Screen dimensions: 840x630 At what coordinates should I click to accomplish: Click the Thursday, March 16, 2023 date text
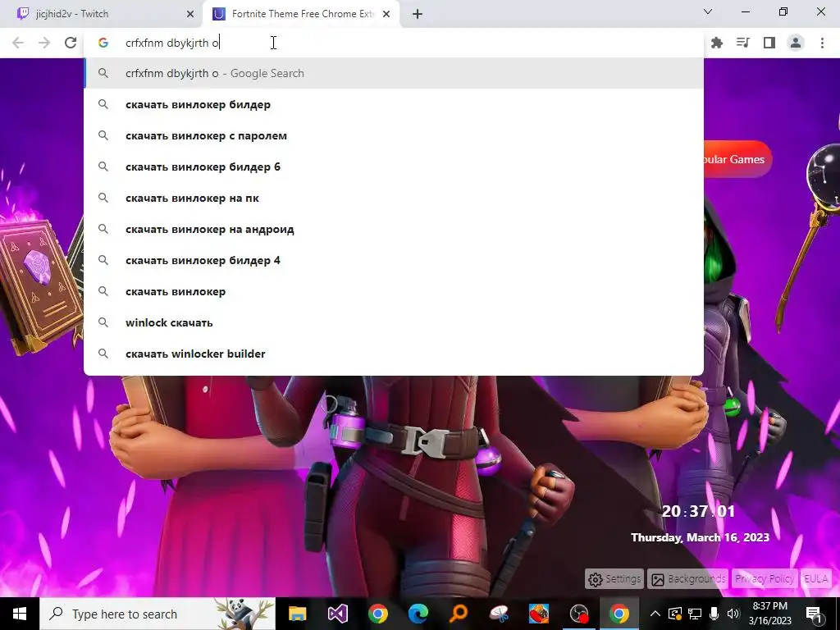pyautogui.click(x=701, y=537)
